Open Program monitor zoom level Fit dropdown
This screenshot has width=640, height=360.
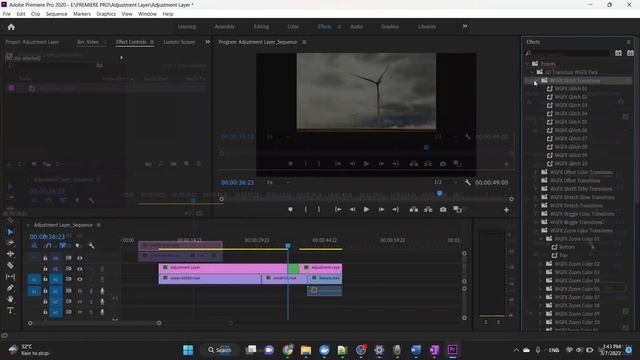click(x=278, y=182)
